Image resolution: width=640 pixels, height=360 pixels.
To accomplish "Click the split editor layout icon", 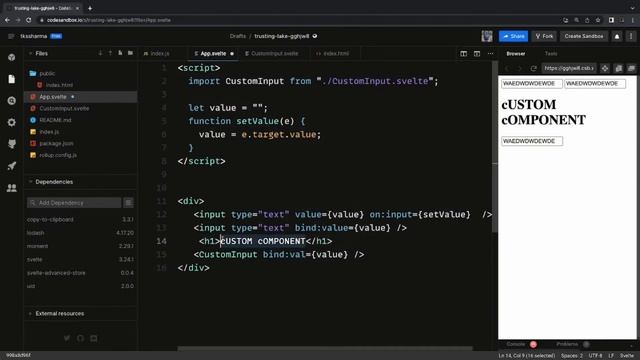I will (463, 53).
